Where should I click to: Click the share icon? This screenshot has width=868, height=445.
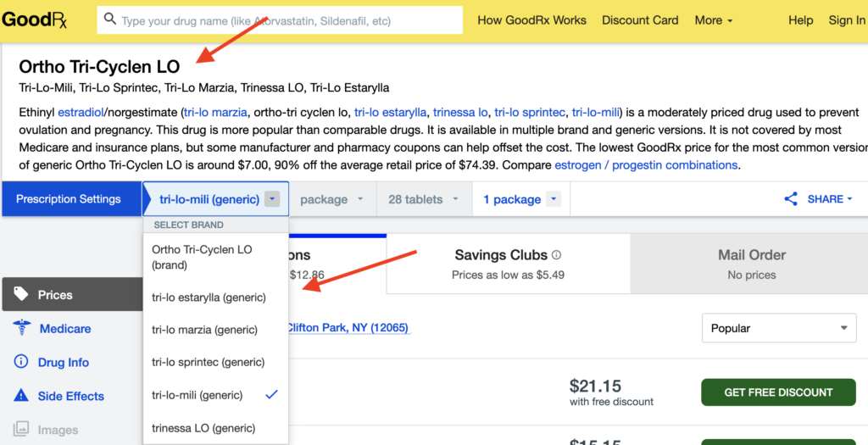[791, 199]
